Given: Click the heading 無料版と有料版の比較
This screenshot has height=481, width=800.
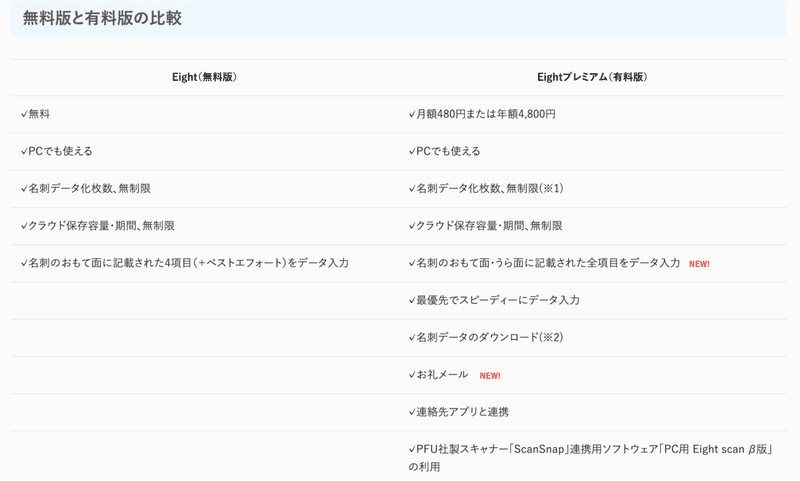Looking at the screenshot, I should point(102,18).
